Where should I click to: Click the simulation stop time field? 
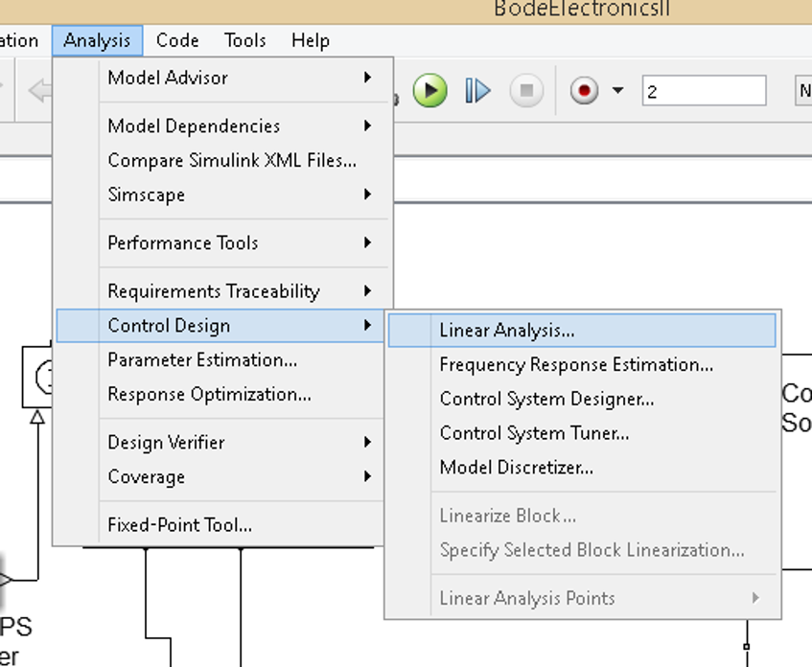click(x=704, y=89)
